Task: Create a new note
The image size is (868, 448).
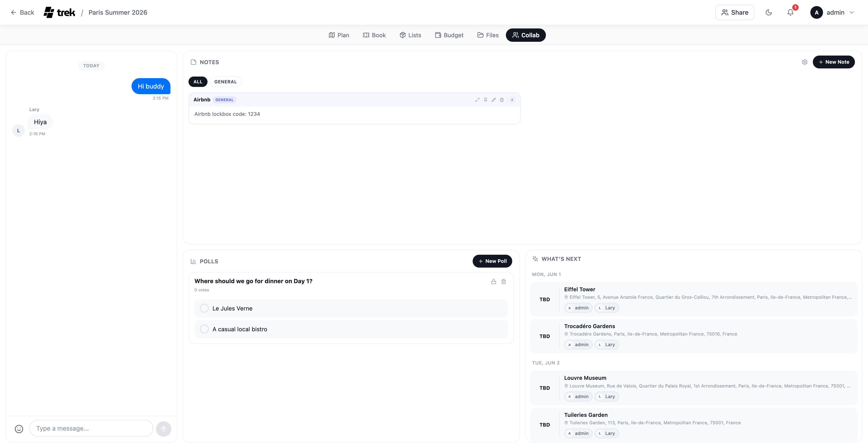Action: (x=833, y=62)
